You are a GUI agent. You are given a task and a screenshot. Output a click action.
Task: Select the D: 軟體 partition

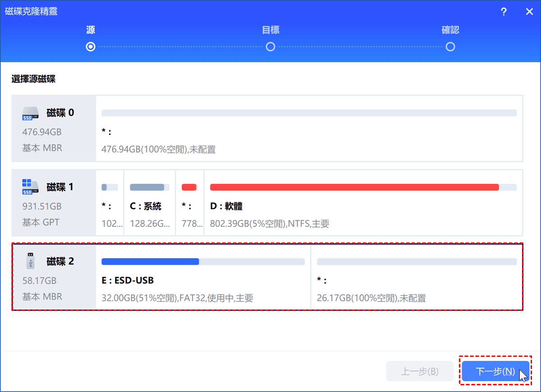(363, 206)
